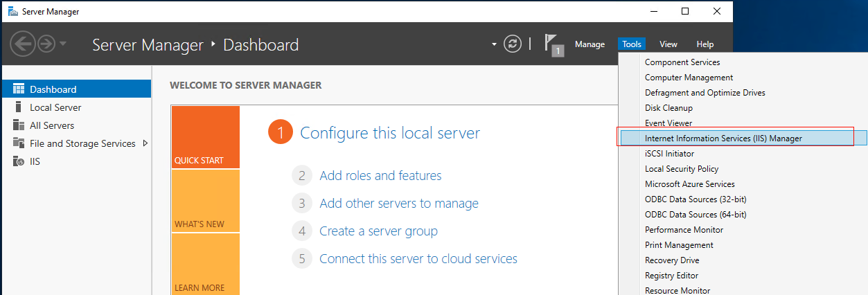This screenshot has height=295, width=868.
Task: Click the back navigation arrow
Action: click(23, 44)
